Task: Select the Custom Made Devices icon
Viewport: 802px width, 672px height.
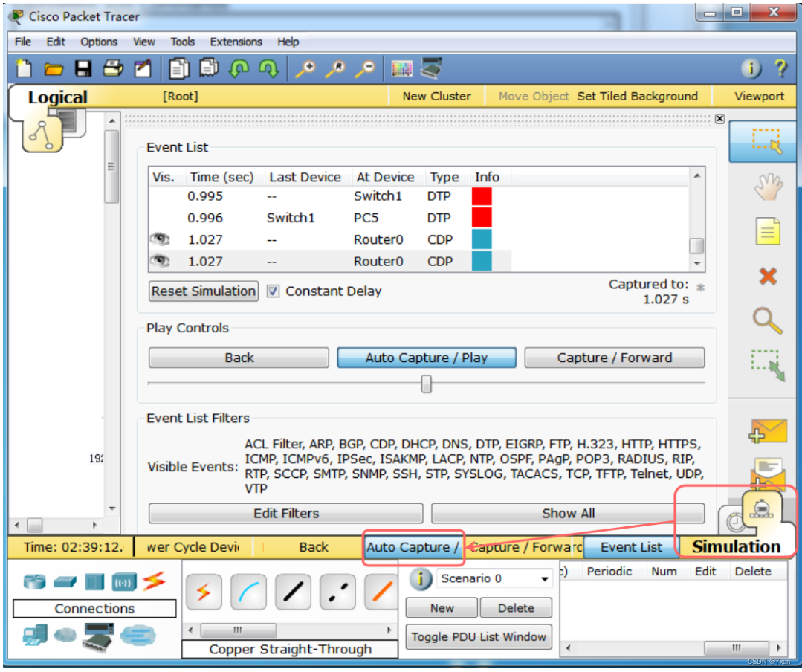Action: click(x=98, y=637)
